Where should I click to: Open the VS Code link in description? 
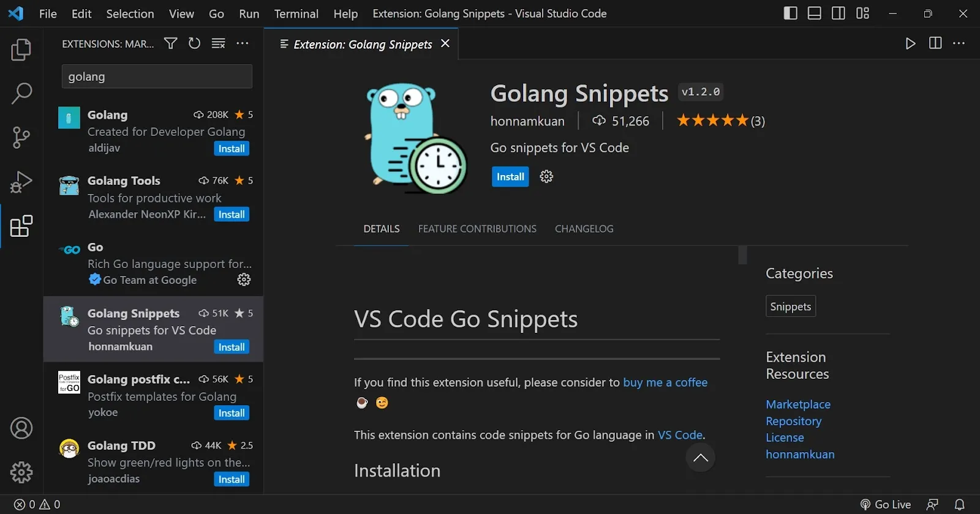[x=680, y=435]
